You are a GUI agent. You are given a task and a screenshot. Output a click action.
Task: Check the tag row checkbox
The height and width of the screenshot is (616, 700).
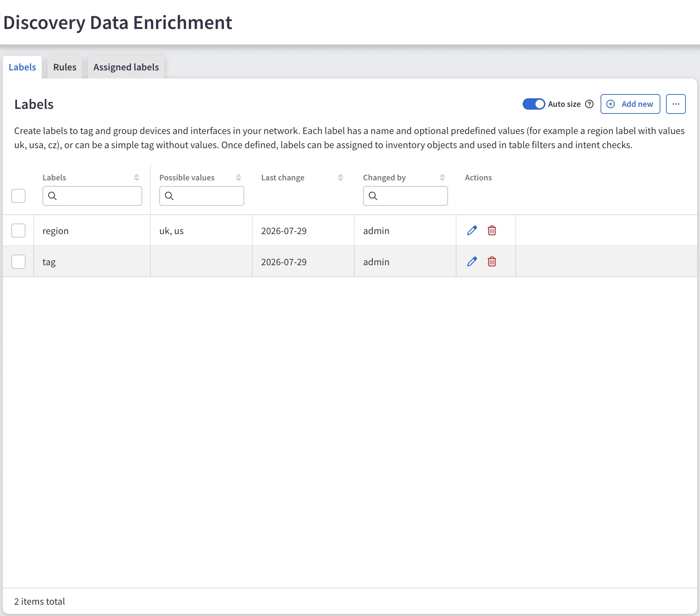[x=18, y=262]
